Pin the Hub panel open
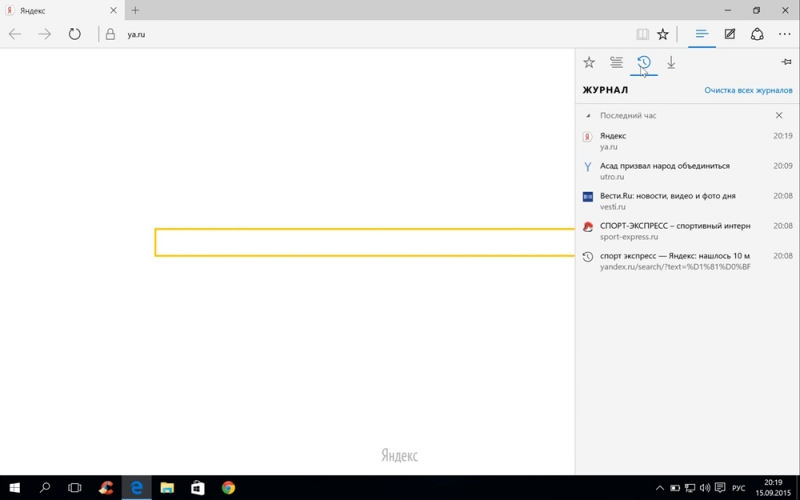 click(786, 62)
